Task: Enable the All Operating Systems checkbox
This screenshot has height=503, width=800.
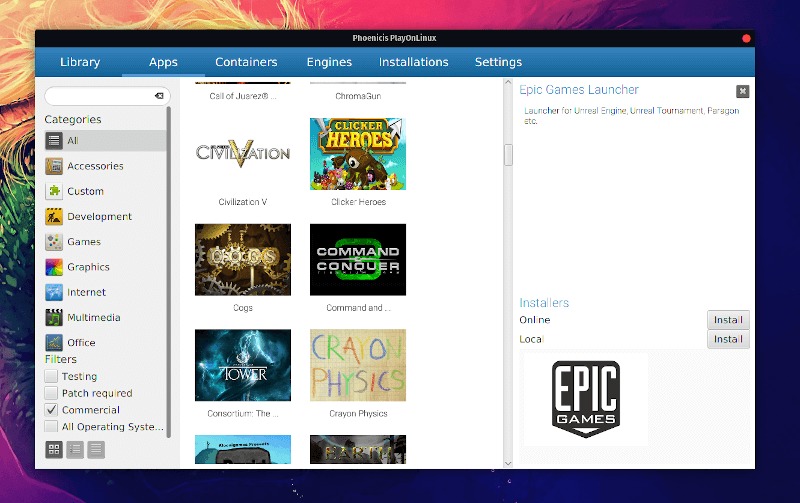Action: [51, 426]
